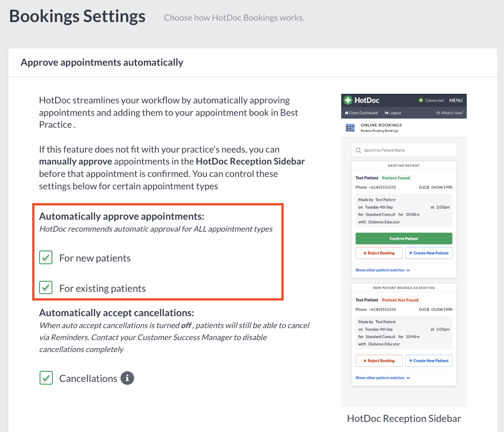Click the HotDoc green cross logo
The width and height of the screenshot is (504, 432).
(348, 100)
